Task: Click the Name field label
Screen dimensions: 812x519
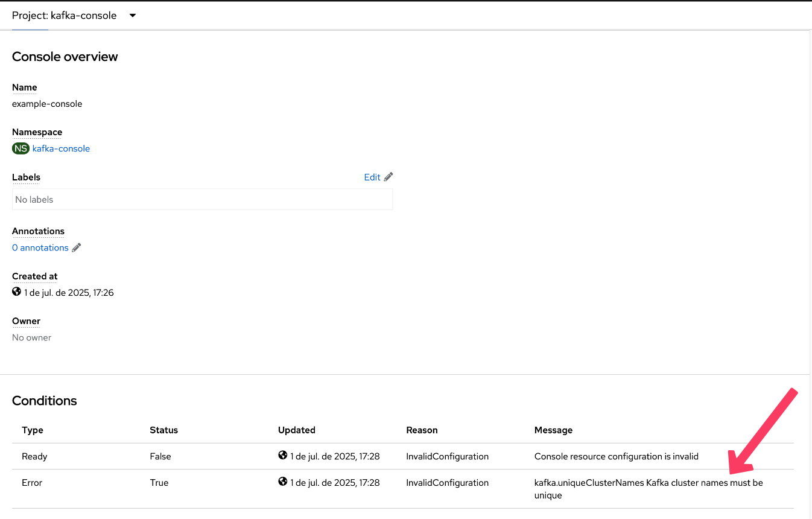Action: point(24,88)
